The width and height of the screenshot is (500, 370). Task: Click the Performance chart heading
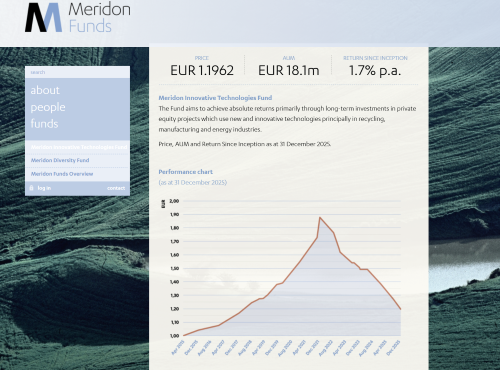pos(186,172)
